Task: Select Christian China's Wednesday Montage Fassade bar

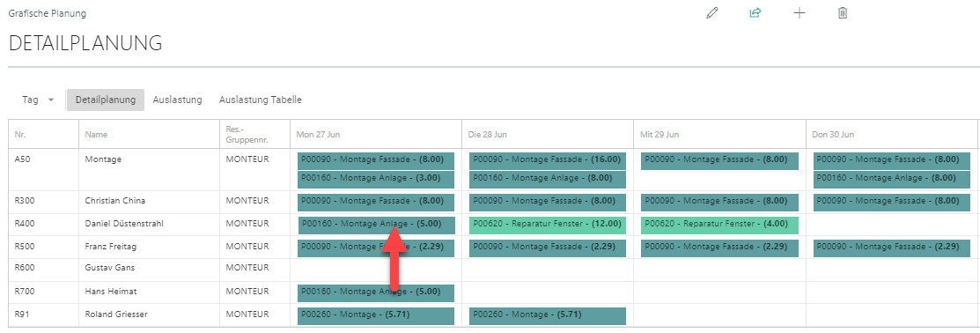Action: 719,202
